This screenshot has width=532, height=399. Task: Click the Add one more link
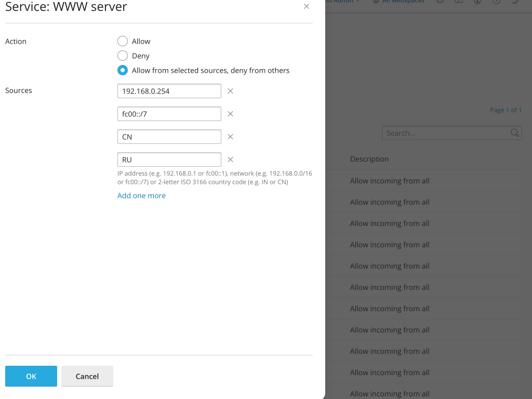click(x=141, y=196)
